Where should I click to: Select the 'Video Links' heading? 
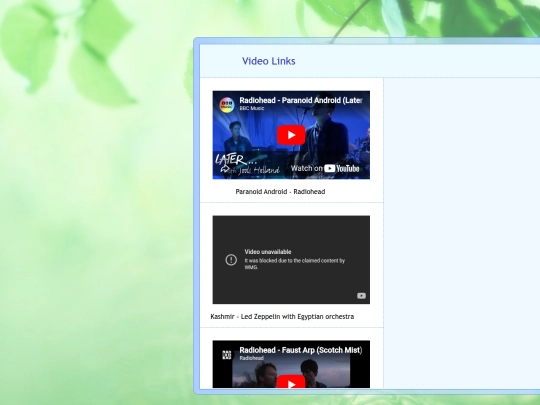269,61
